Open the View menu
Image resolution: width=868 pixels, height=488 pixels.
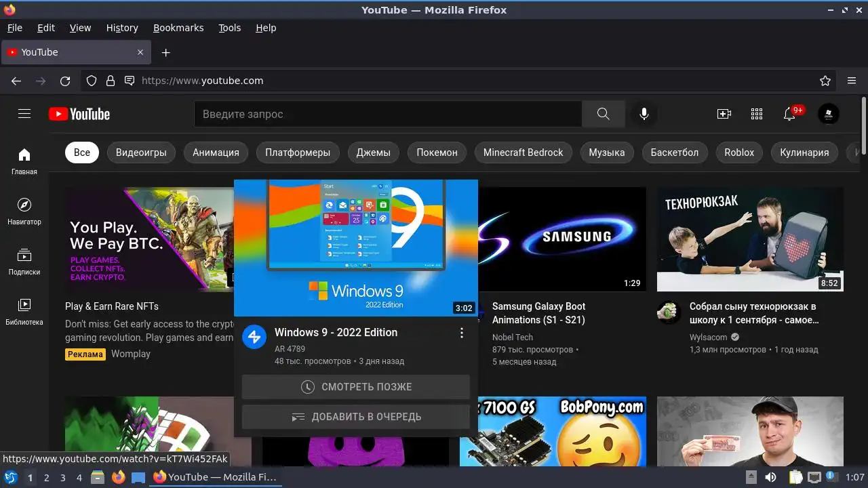(x=80, y=28)
